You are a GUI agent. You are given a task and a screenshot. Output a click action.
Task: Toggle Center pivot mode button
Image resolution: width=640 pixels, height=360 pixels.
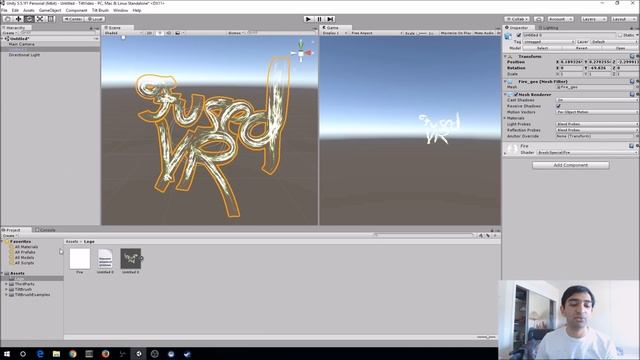click(73, 19)
